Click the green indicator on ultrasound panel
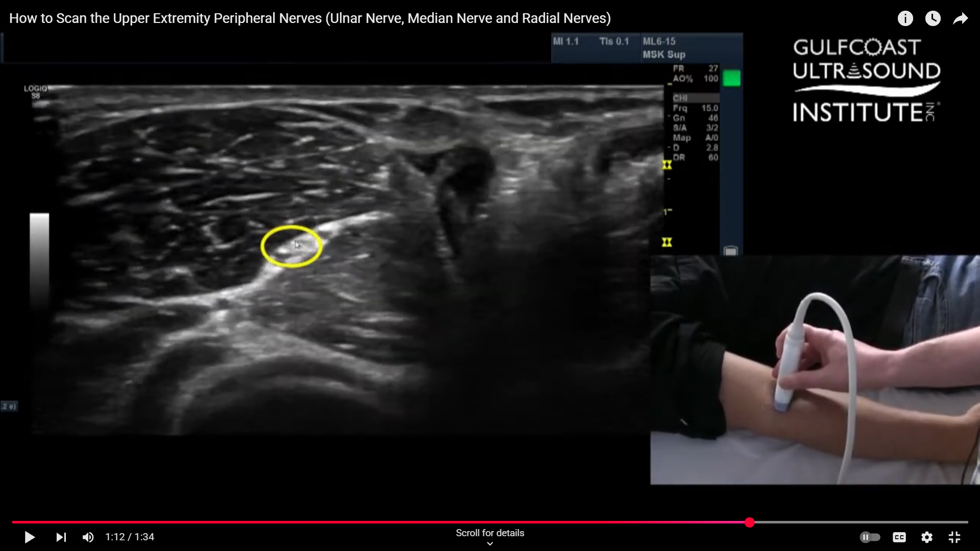 [731, 79]
